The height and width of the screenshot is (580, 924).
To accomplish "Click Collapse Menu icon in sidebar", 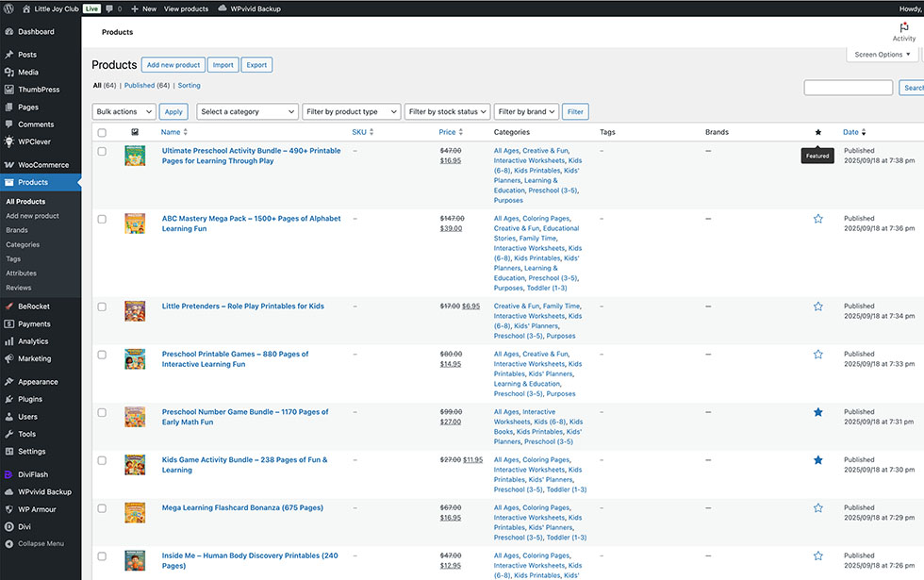I will pyautogui.click(x=9, y=543).
